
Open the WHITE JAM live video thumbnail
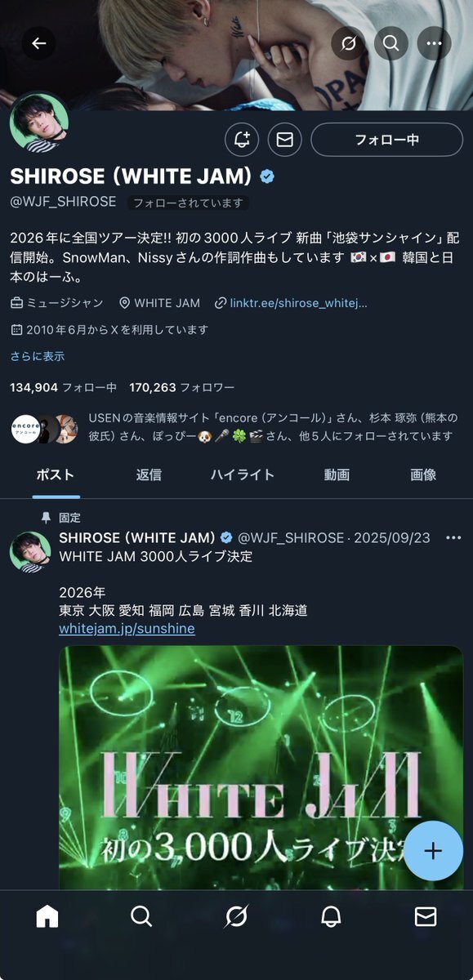261,768
